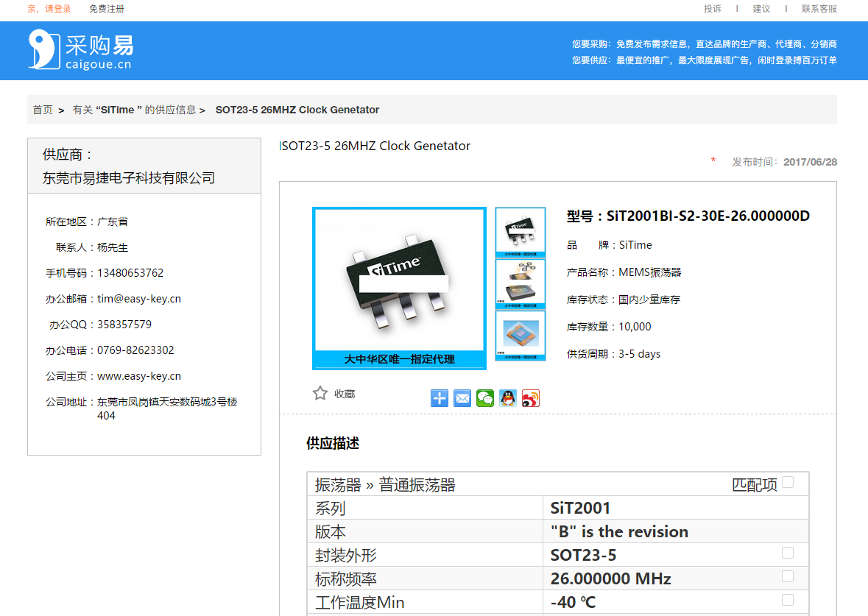Screen dimensions: 868x616
Task: Click the star favorite (收藏) icon
Action: click(320, 394)
